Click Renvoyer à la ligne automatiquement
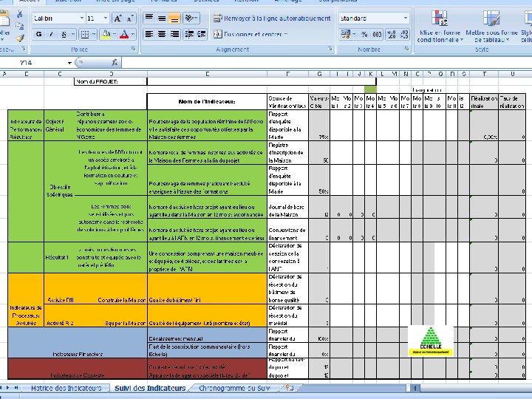The width and height of the screenshot is (532, 399). (272, 18)
